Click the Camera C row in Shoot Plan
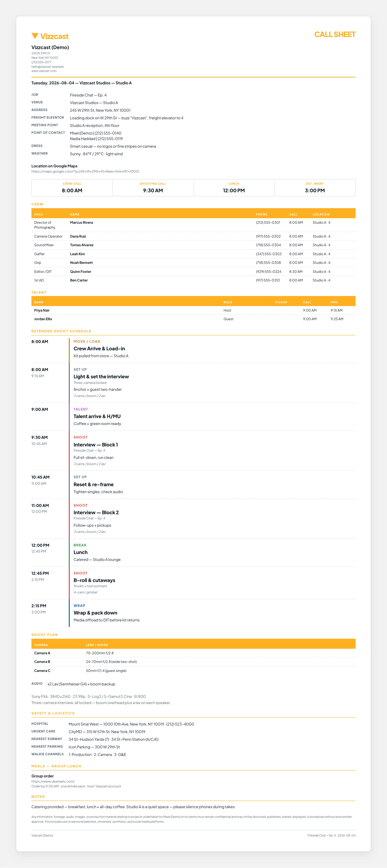The image size is (387, 868). 193,671
